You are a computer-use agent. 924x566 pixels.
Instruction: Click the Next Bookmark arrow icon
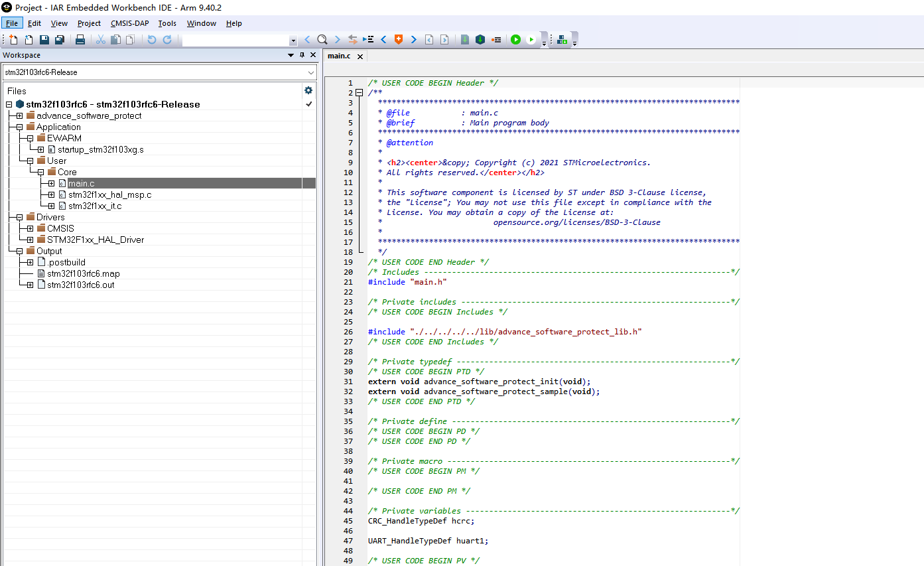pyautogui.click(x=413, y=40)
